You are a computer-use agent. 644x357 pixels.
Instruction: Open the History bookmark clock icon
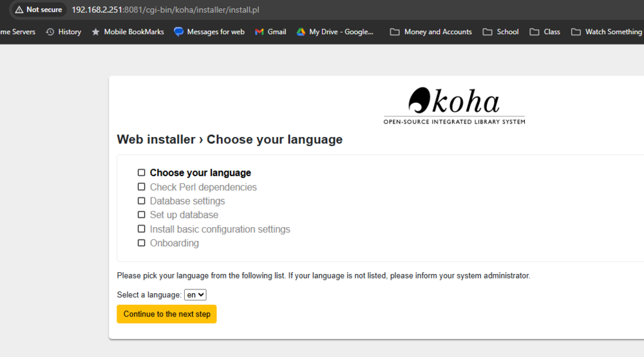pyautogui.click(x=50, y=32)
